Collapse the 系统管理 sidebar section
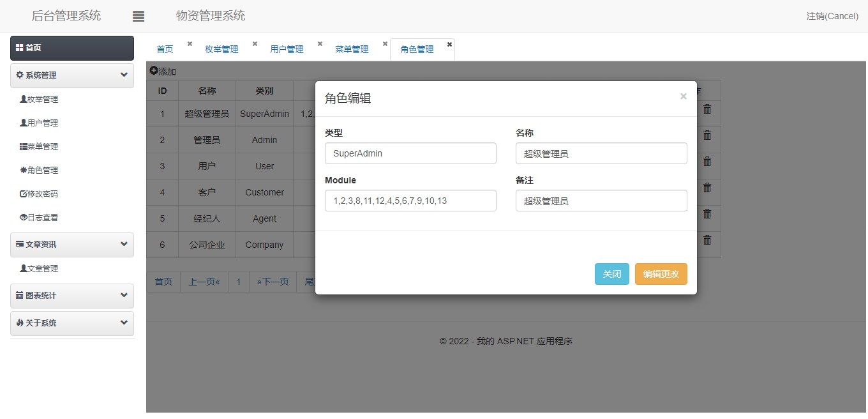868x419 pixels. (124, 75)
